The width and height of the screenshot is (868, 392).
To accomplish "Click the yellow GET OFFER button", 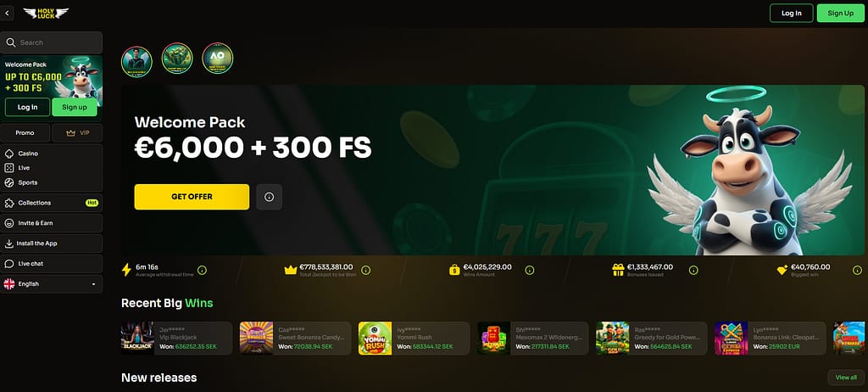I will tap(192, 197).
